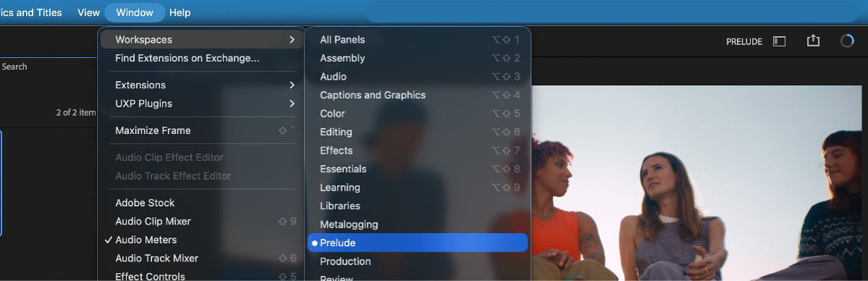Switch to Libraries workspace
The image size is (868, 281).
(418, 206)
